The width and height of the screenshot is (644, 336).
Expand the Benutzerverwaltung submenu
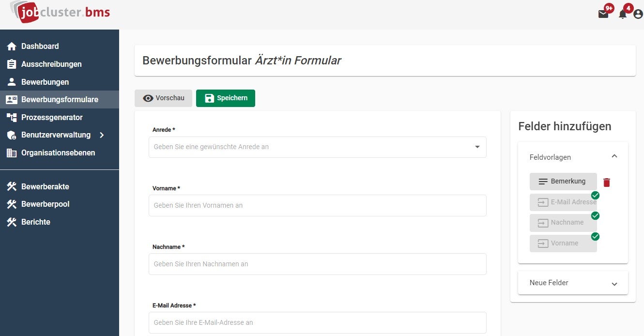(x=102, y=135)
